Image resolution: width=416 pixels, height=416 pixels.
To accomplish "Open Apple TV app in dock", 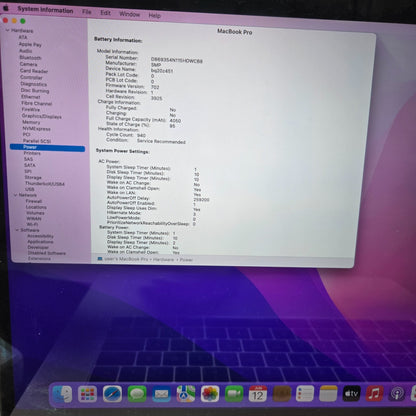I will (352, 394).
